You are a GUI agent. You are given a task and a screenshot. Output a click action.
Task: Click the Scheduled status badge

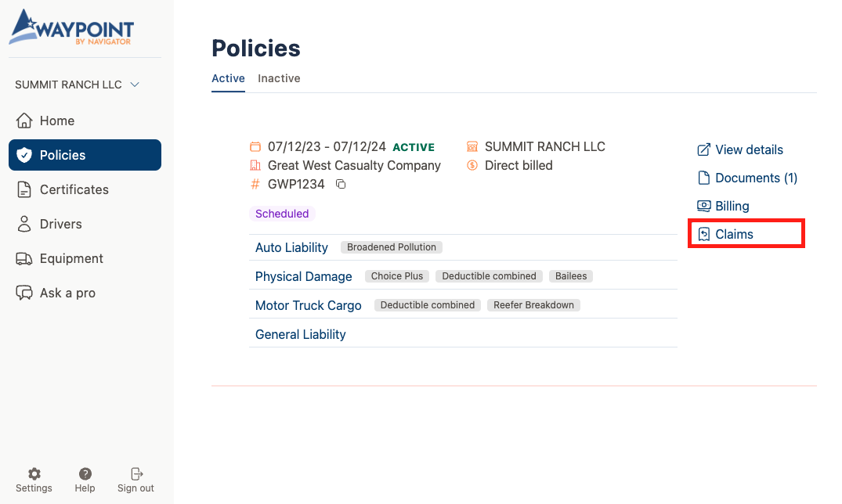pyautogui.click(x=281, y=213)
